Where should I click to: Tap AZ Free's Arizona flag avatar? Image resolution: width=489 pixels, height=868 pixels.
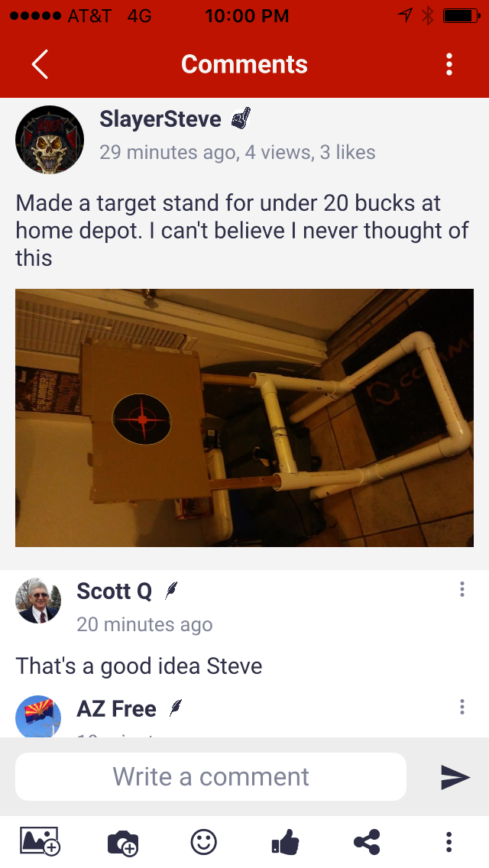(38, 716)
